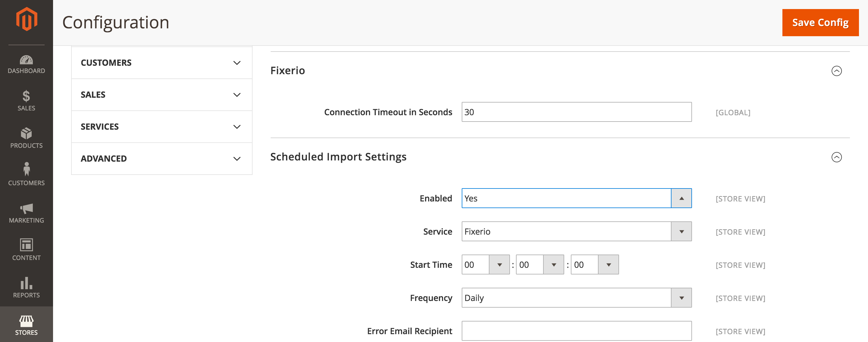Expand the SERVICES configuration tab
The width and height of the screenshot is (868, 342).
[x=162, y=127]
